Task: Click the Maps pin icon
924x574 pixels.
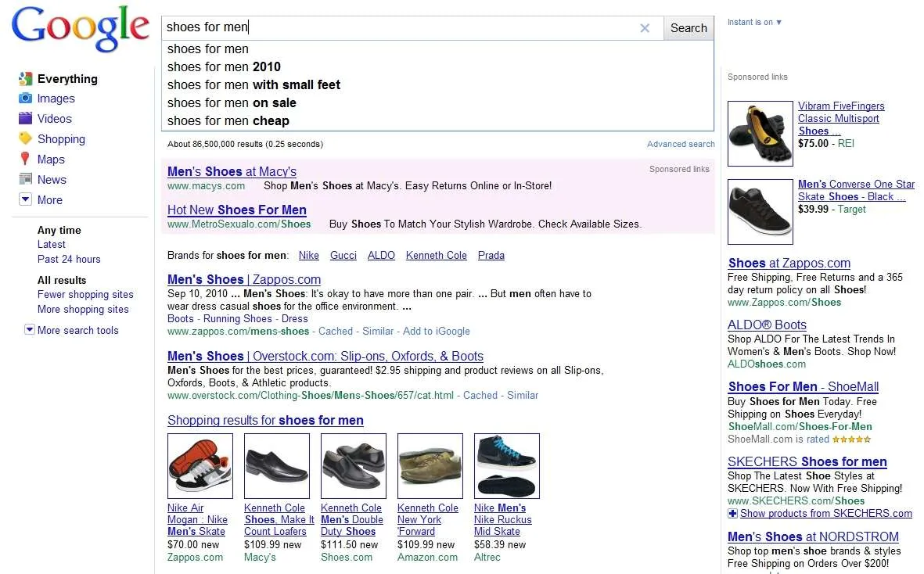Action: pos(25,159)
